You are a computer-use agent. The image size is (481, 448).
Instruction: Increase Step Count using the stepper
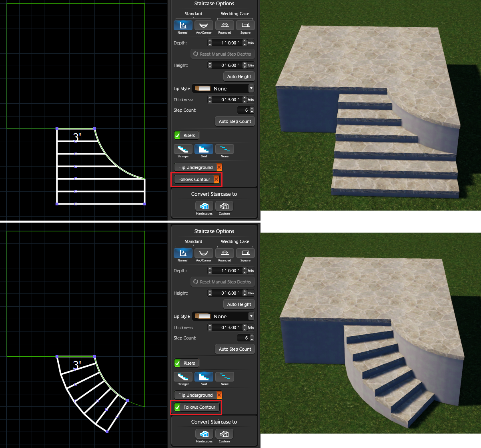(x=252, y=108)
